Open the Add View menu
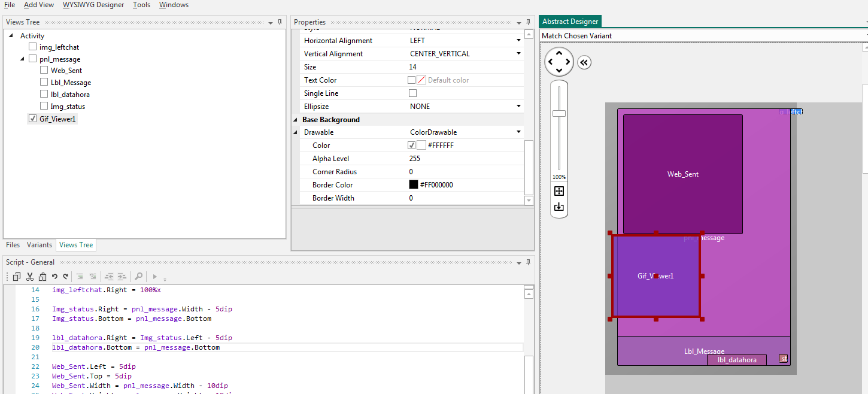This screenshot has width=868, height=394. pyautogui.click(x=39, y=5)
